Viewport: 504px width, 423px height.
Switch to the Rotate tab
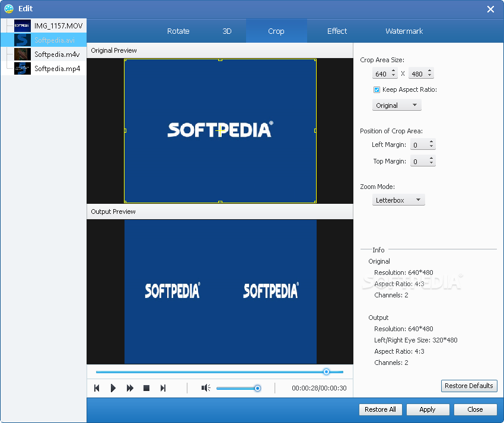tap(178, 31)
